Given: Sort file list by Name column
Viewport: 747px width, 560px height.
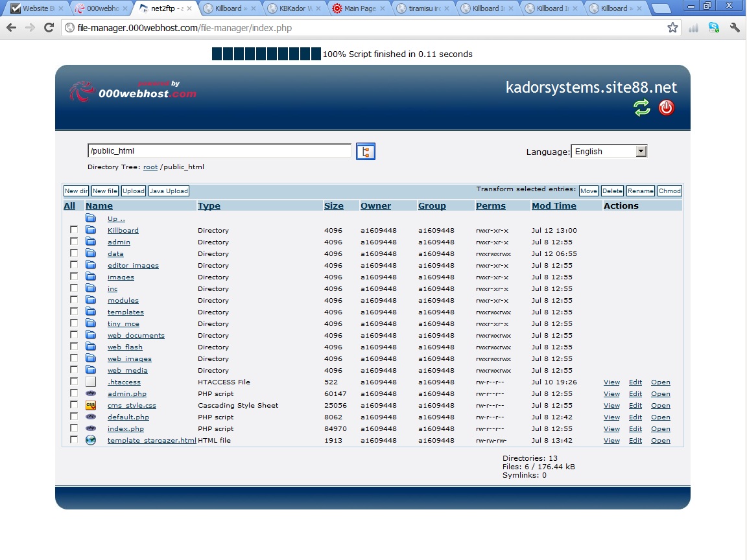Looking at the screenshot, I should (99, 205).
